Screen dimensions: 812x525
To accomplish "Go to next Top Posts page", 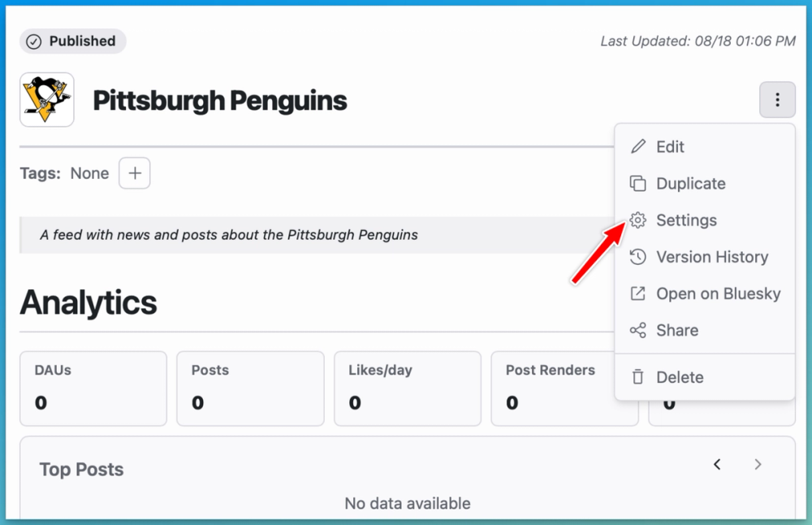I will pyautogui.click(x=758, y=464).
